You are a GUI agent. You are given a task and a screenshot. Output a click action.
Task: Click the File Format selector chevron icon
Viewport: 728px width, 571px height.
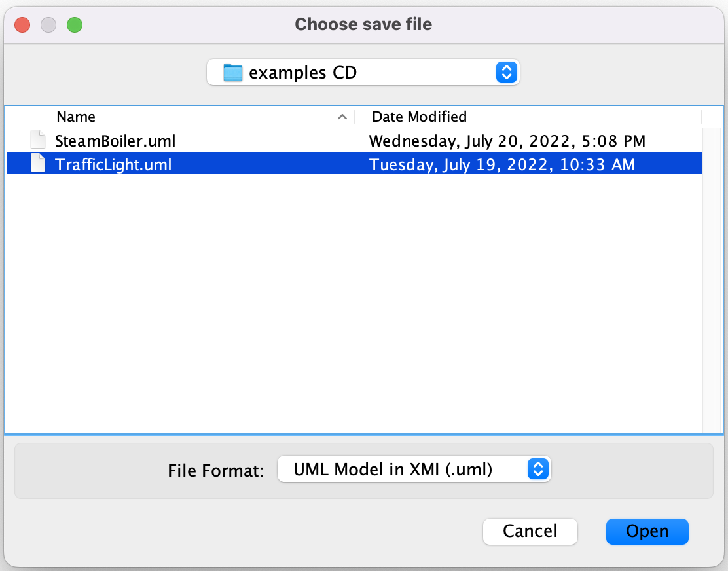pyautogui.click(x=537, y=469)
